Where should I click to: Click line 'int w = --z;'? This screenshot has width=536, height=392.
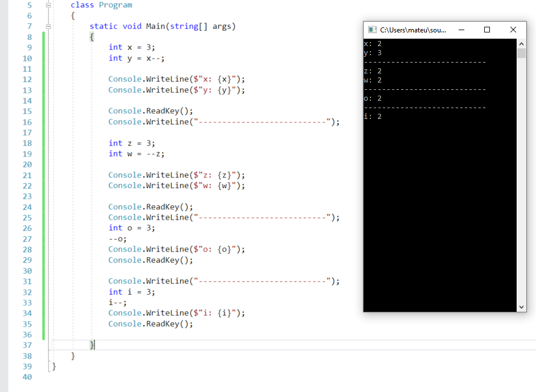(x=137, y=154)
